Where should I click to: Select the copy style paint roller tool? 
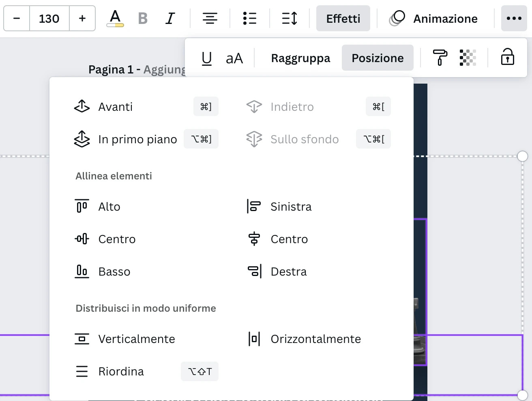pyautogui.click(x=440, y=58)
